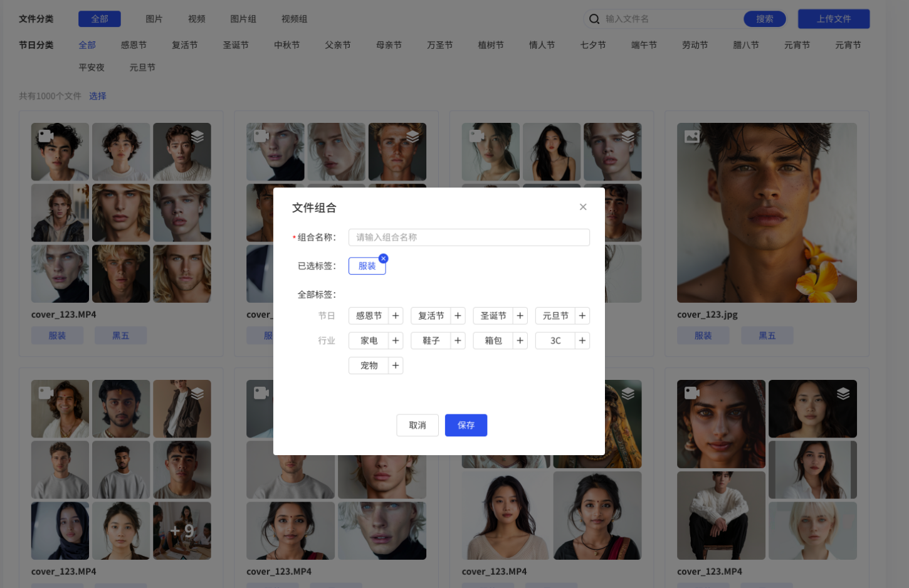Click the plus icon next to 感恩节 tag
This screenshot has height=588, width=909.
[x=396, y=316]
